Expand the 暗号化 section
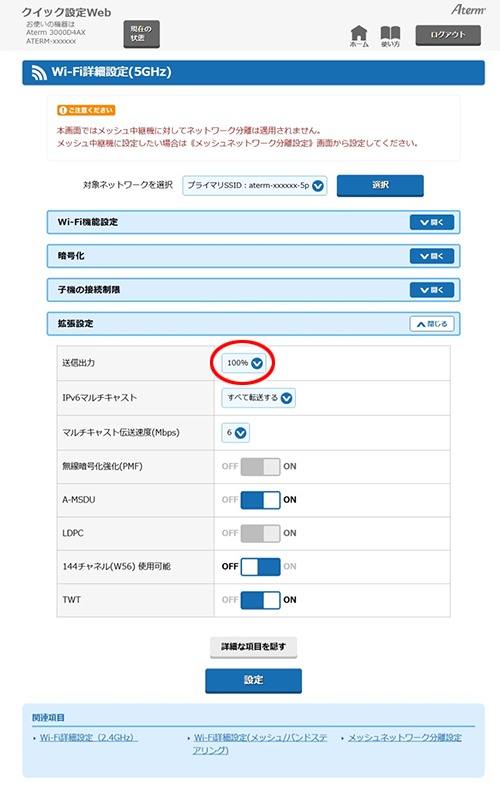The width and height of the screenshot is (500, 793). pos(432,256)
